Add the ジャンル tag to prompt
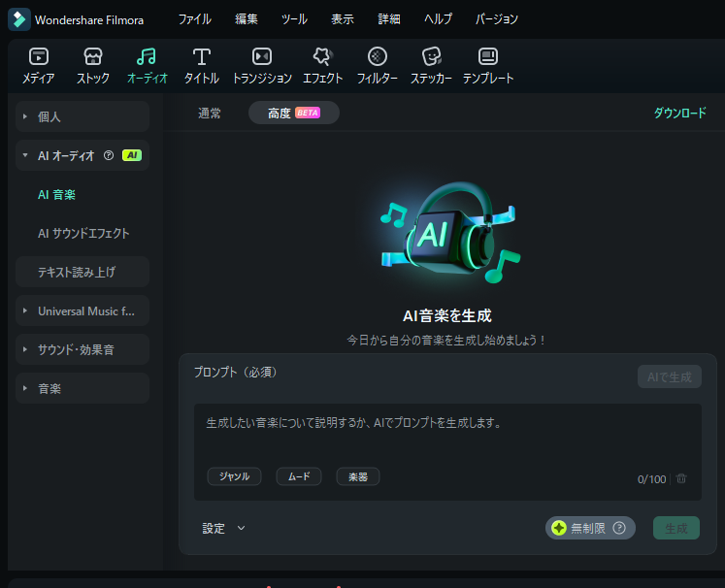Screen dimensions: 725x588 pyautogui.click(x=234, y=476)
